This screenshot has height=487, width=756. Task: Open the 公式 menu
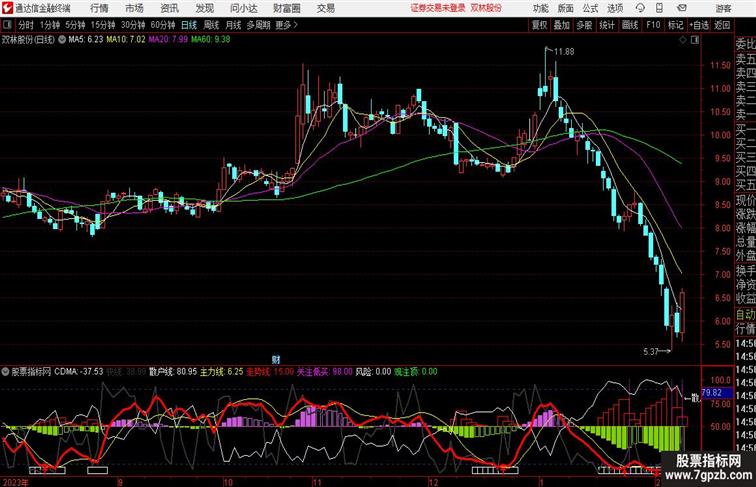tap(590, 8)
